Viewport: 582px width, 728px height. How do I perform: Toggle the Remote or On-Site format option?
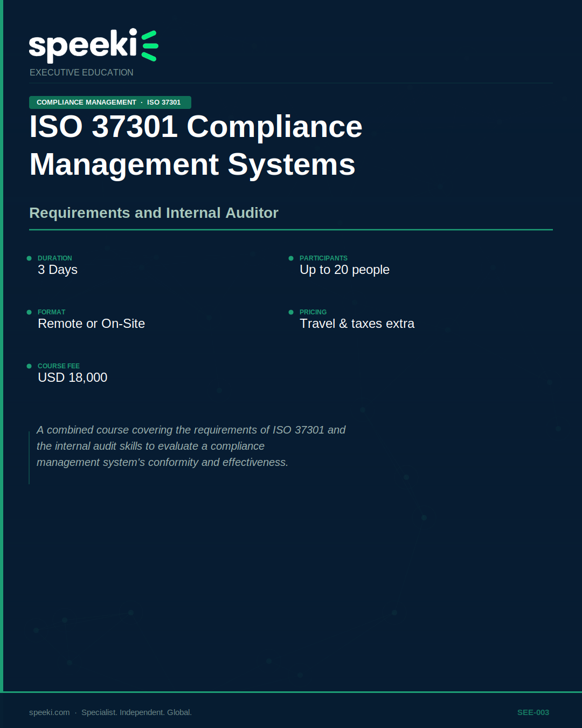[x=91, y=324]
